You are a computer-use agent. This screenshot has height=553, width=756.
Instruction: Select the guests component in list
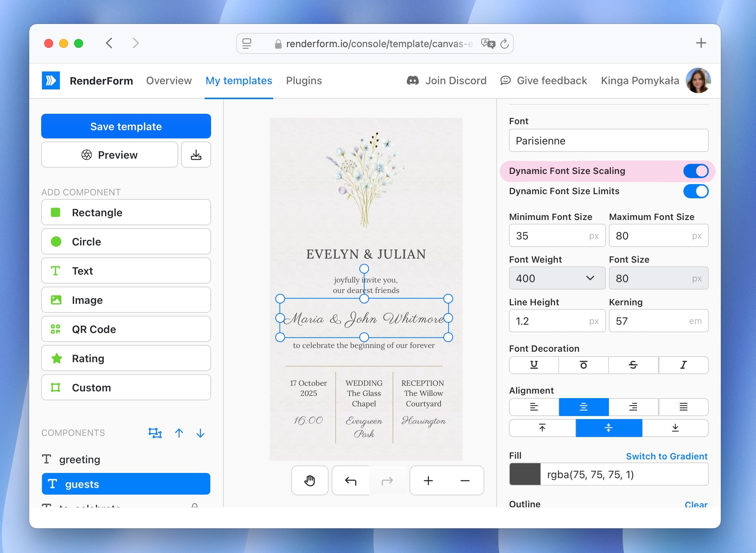pos(126,484)
